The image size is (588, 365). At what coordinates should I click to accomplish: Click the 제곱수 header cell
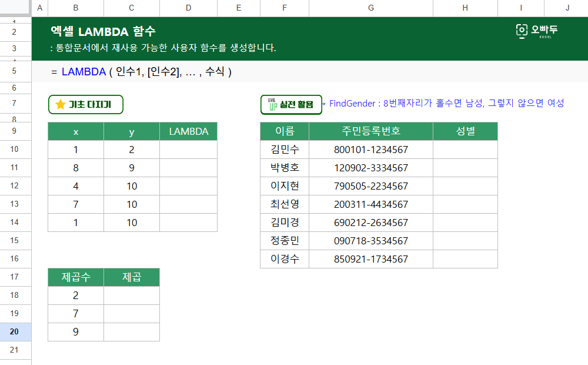tap(76, 277)
